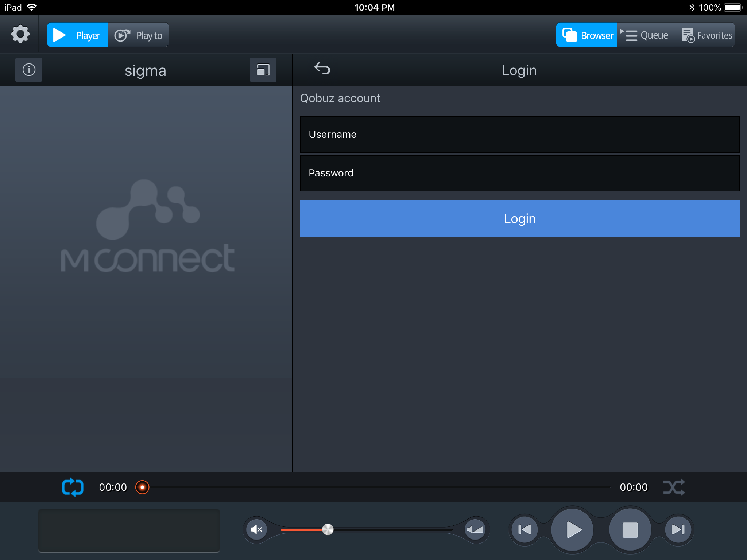
Task: Tap the max volume speaker icon
Action: click(475, 529)
